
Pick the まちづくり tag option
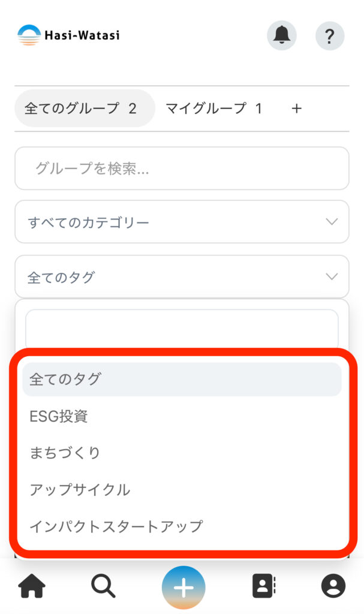click(x=65, y=453)
